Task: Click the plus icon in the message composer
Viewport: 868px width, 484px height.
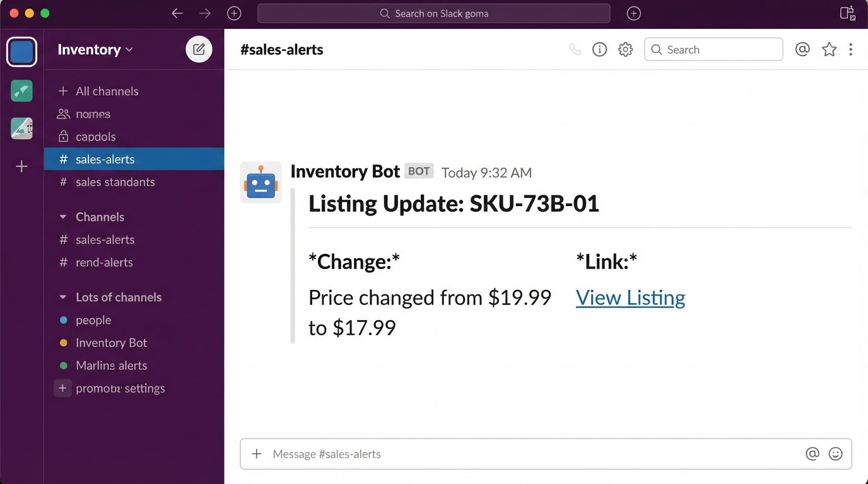Action: [x=256, y=453]
